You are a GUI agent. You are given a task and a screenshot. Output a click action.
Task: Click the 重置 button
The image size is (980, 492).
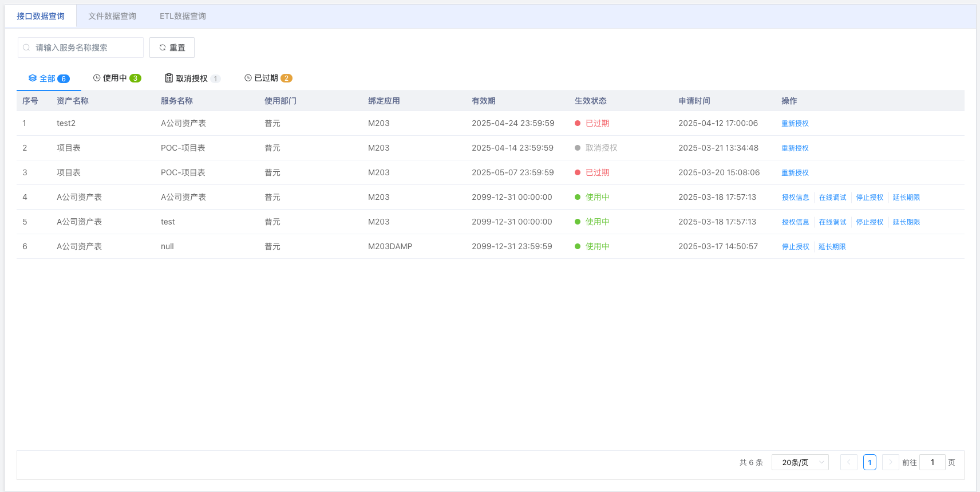point(172,48)
